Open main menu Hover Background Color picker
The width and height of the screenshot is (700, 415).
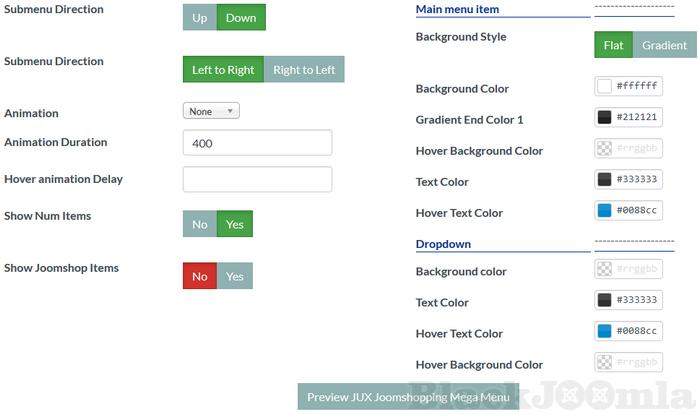604,149
